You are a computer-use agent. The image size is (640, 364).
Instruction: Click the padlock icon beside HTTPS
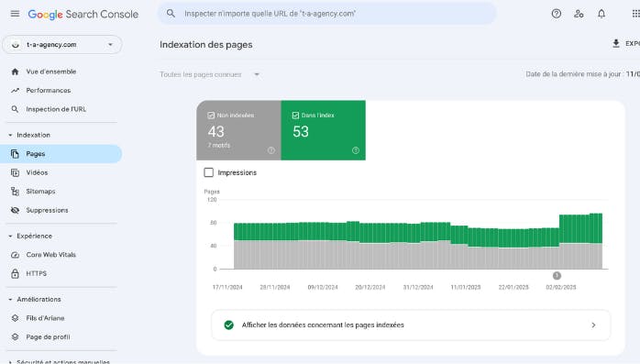click(x=15, y=273)
